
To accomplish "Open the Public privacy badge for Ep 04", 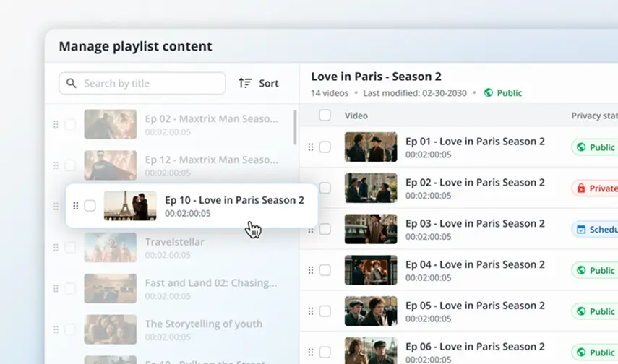I will click(x=595, y=270).
